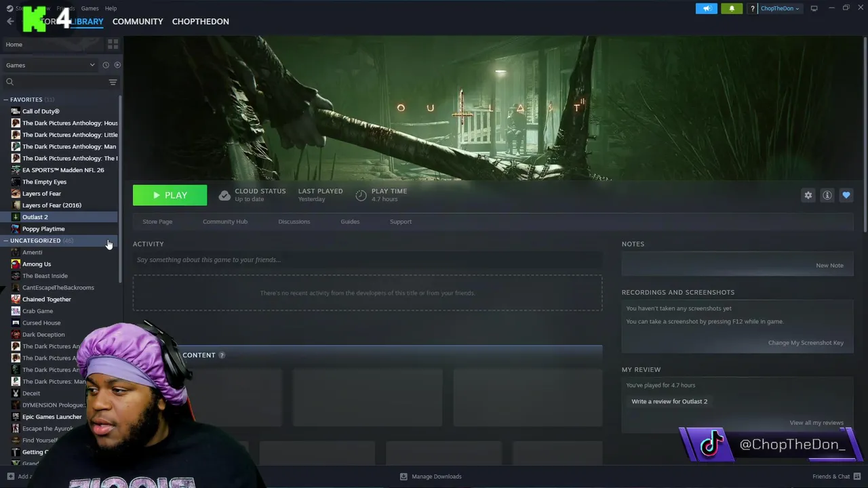Viewport: 868px width, 488px height.
Task: Click the Manage Downloads icon
Action: click(403, 476)
